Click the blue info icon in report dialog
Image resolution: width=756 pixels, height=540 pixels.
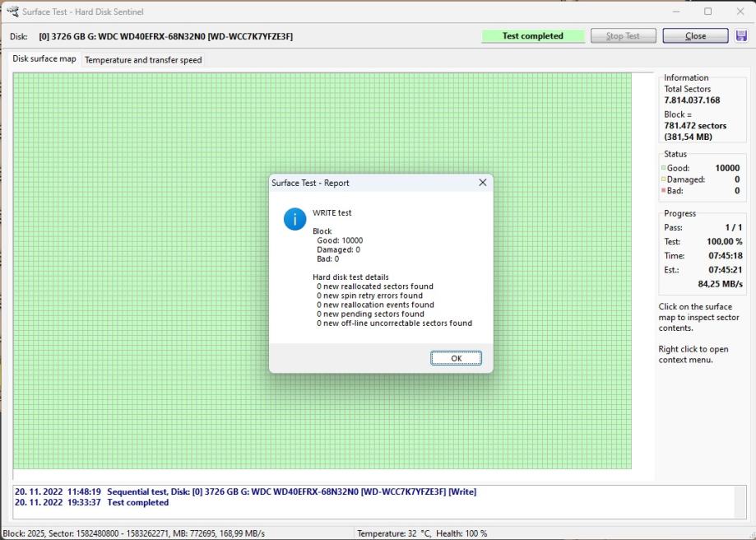pyautogui.click(x=295, y=218)
